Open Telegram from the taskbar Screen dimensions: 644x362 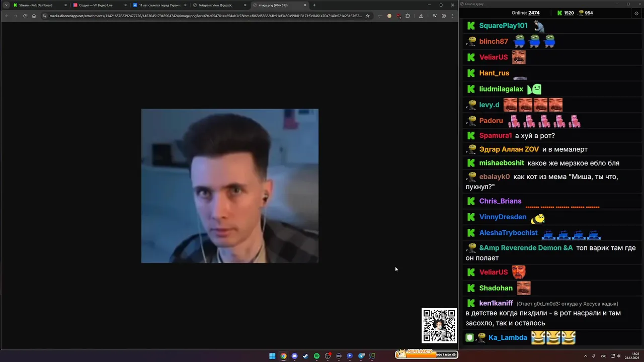(361, 356)
